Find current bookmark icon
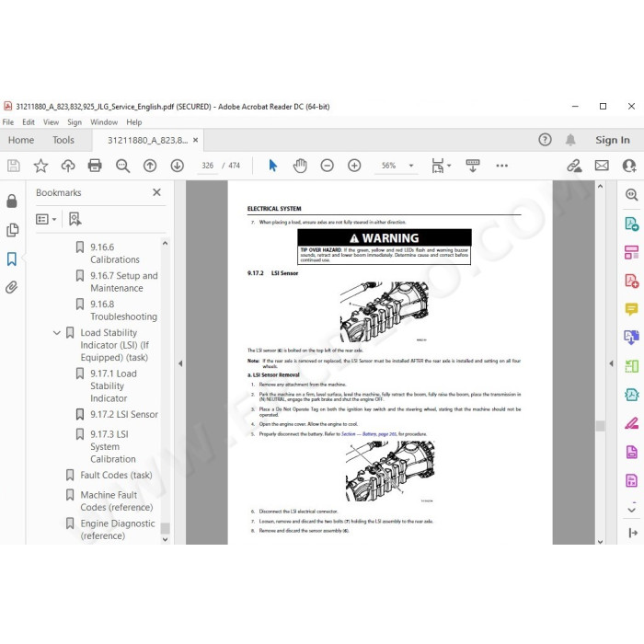Screen dimensions: 644x644 [x=75, y=219]
